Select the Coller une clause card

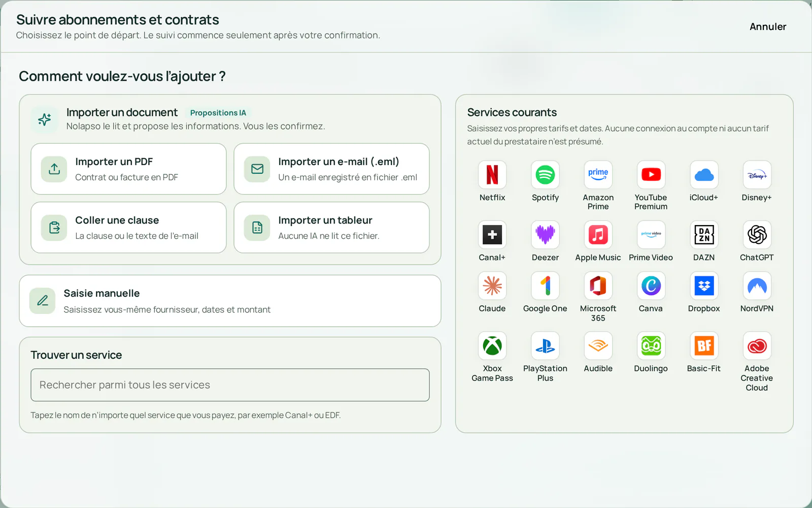128,228
